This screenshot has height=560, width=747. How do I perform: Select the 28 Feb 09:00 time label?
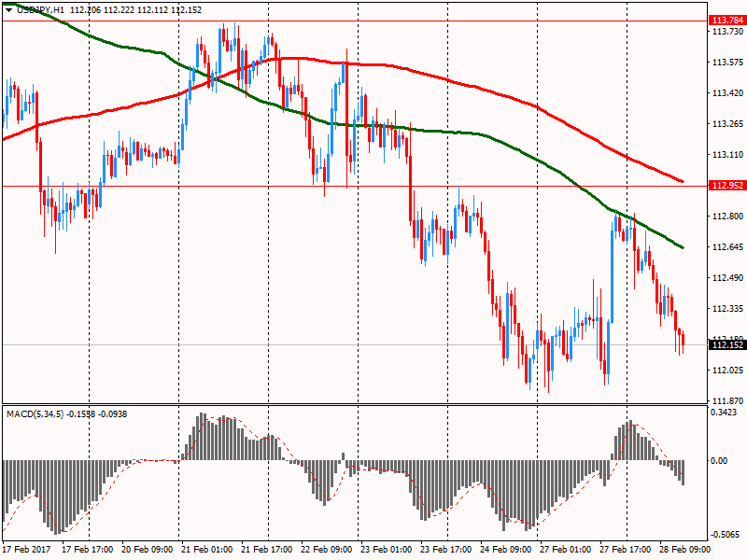684,549
